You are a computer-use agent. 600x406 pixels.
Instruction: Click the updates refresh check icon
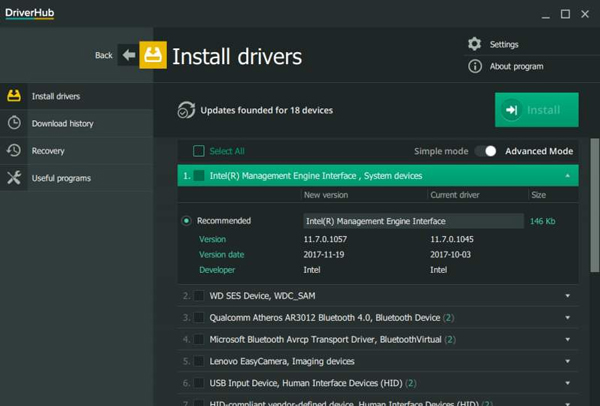click(x=186, y=110)
